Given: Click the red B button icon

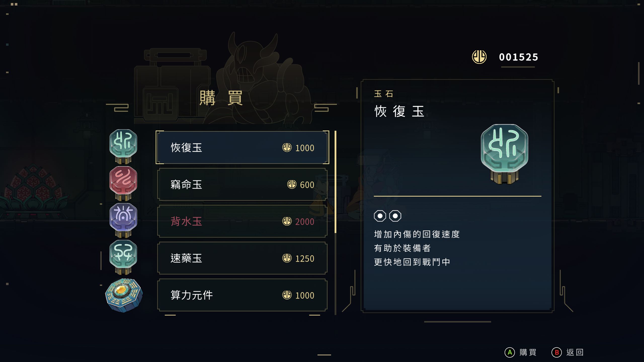Looking at the screenshot, I should 557,352.
